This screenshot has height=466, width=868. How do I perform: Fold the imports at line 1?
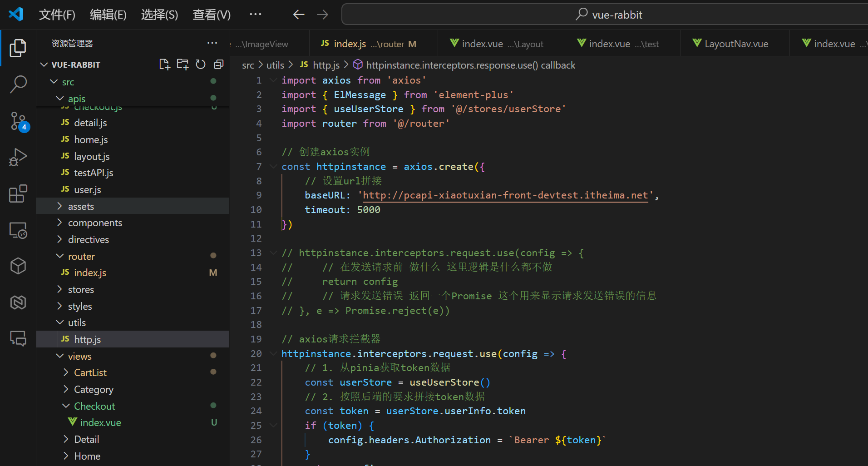click(273, 80)
